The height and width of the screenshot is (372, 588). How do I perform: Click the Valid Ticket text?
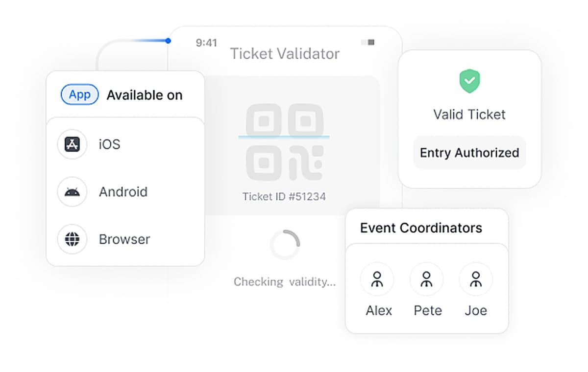pyautogui.click(x=469, y=115)
